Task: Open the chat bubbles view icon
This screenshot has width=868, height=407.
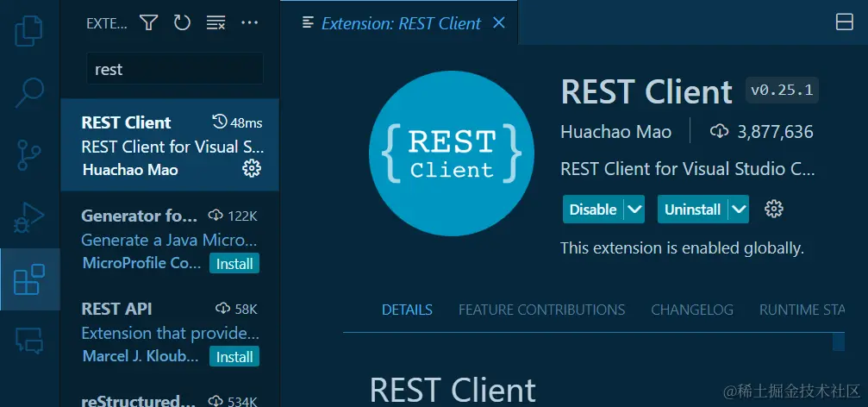Action: click(x=28, y=341)
